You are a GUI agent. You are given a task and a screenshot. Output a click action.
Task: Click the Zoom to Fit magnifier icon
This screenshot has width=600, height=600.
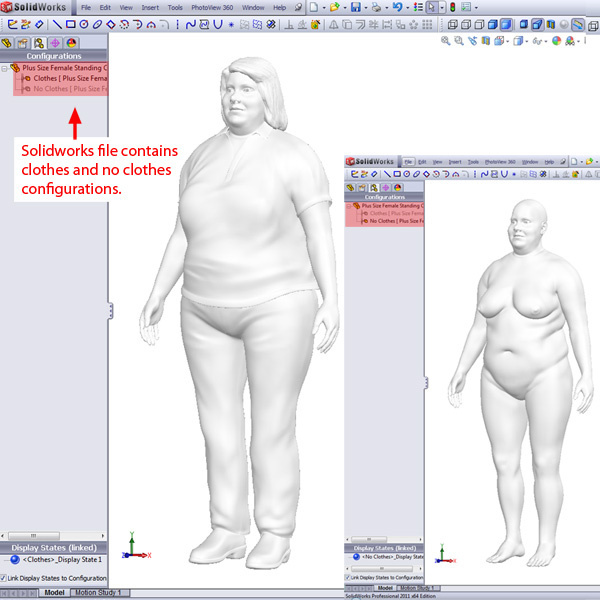coord(445,41)
